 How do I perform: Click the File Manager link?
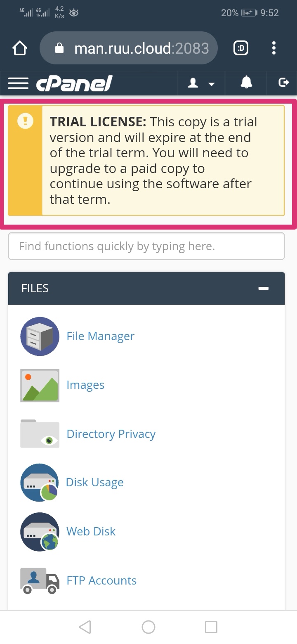(100, 336)
